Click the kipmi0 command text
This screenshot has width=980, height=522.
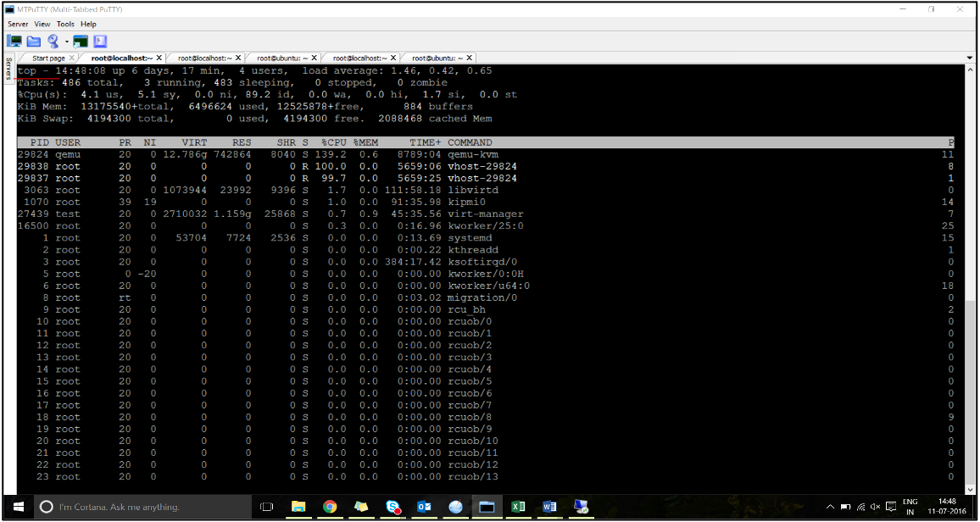[x=466, y=203]
